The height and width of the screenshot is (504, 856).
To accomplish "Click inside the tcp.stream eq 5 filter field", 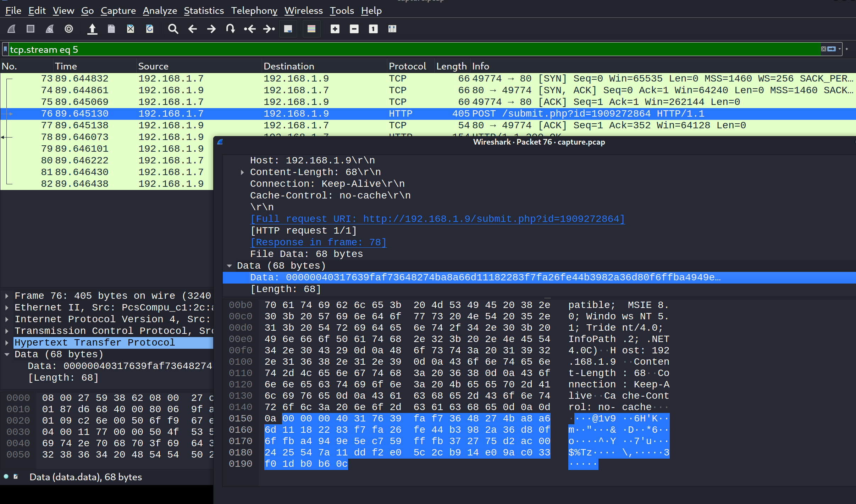I will click(390, 49).
